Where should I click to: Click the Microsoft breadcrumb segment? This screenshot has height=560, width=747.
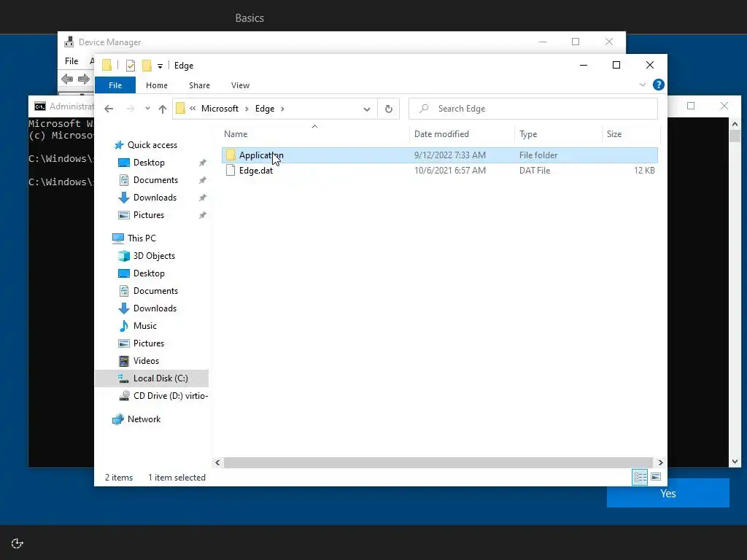(x=220, y=109)
